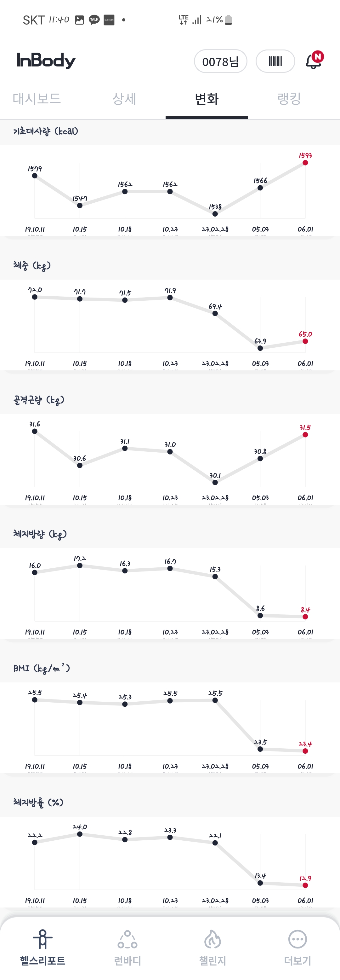This screenshot has height=980, width=340.
Task: Tap the 17.2 body fat mass point
Action: [80, 566]
